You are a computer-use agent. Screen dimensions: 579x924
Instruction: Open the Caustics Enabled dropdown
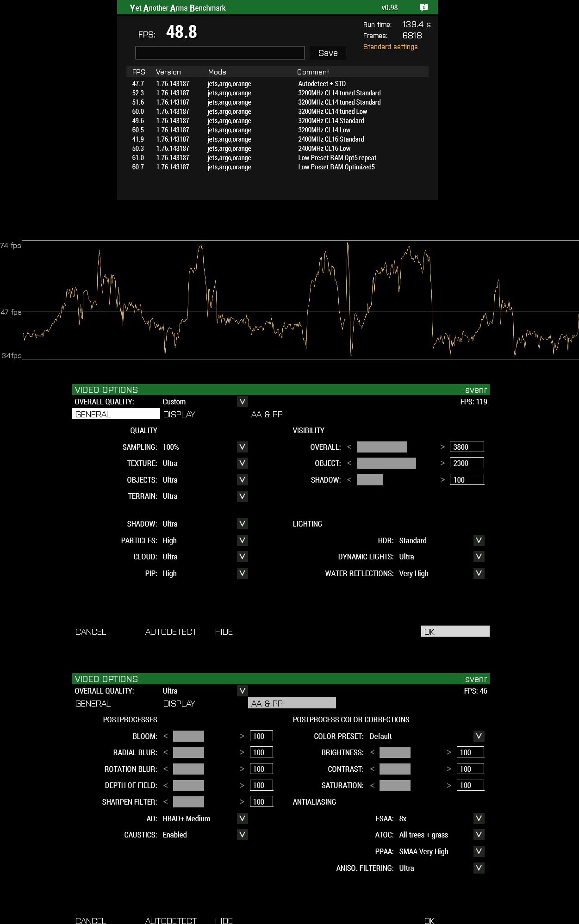click(x=243, y=835)
